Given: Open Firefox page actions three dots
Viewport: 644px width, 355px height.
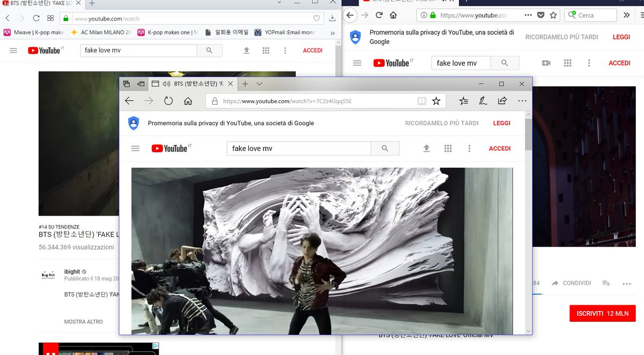Looking at the screenshot, I should tap(528, 15).
